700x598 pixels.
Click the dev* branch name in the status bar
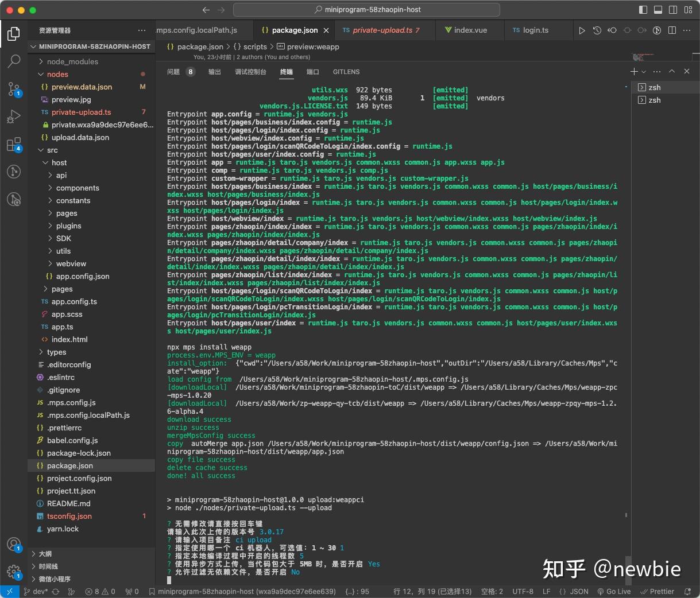point(36,591)
